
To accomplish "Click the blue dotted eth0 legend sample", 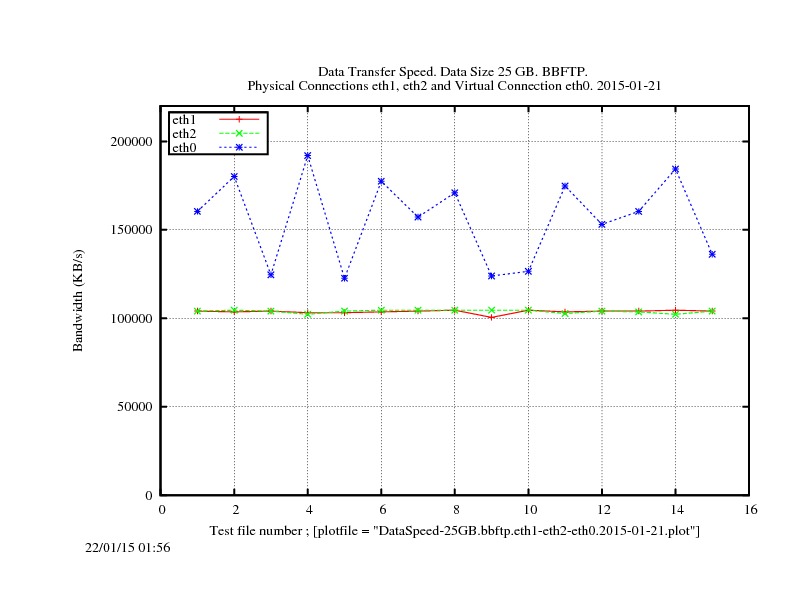I will (x=238, y=147).
